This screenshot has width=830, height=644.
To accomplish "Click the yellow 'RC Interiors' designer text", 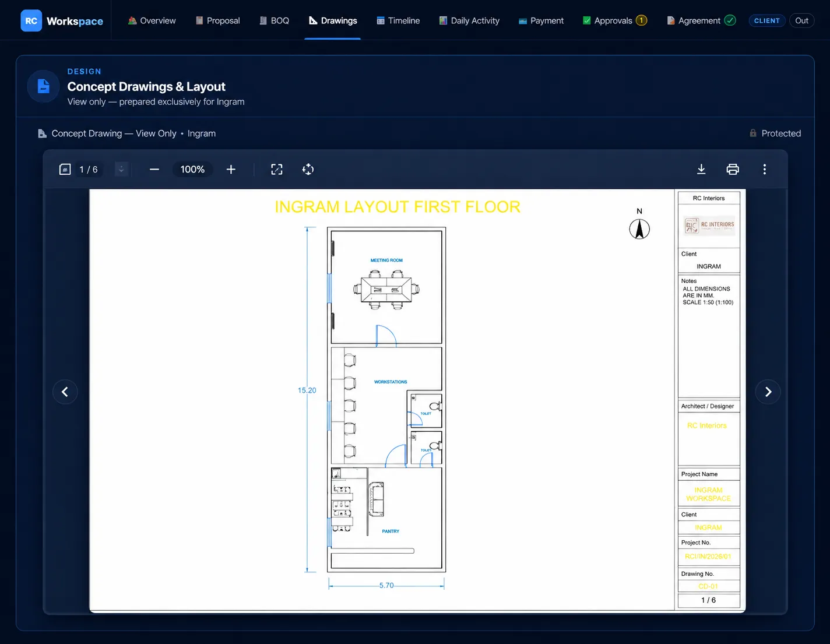I will [707, 426].
